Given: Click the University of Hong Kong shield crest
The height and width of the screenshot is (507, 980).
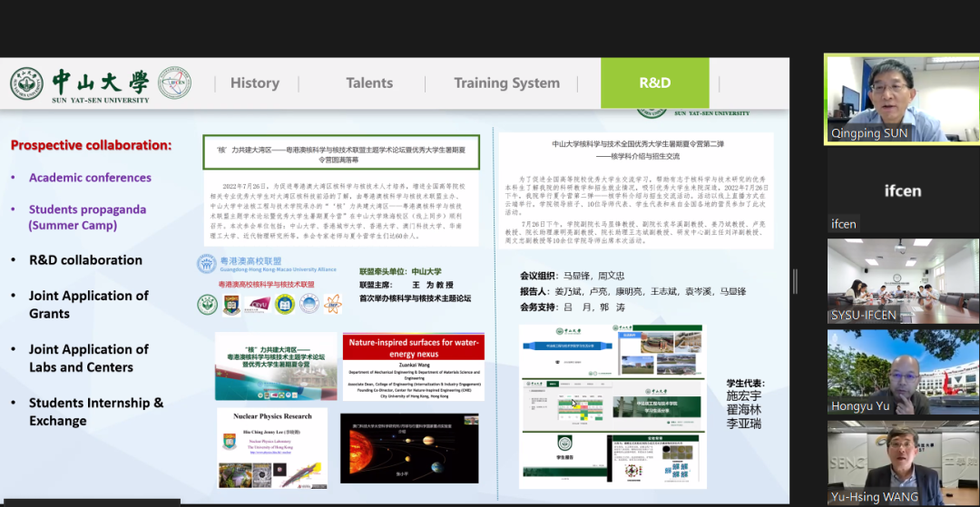Looking at the screenshot, I should click(x=233, y=305).
